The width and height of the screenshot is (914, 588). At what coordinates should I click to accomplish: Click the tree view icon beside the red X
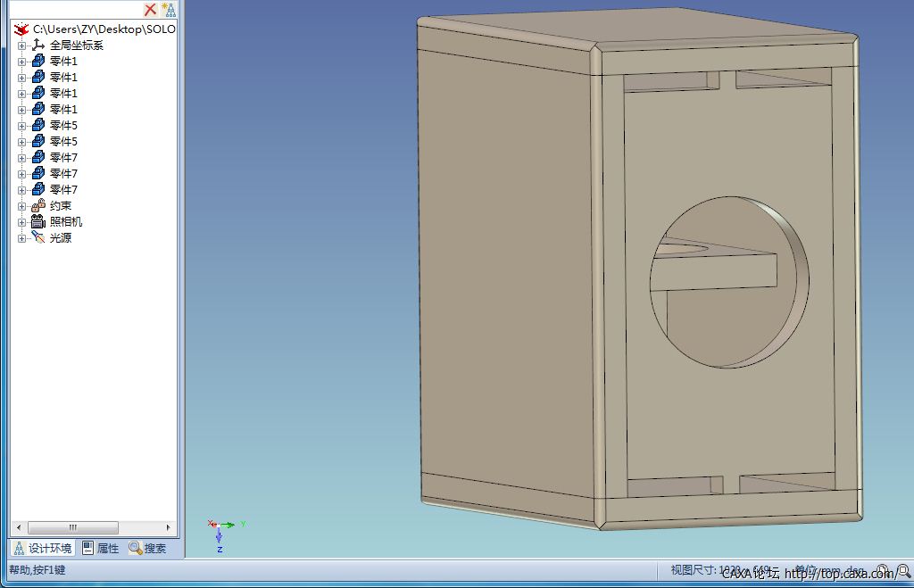168,10
